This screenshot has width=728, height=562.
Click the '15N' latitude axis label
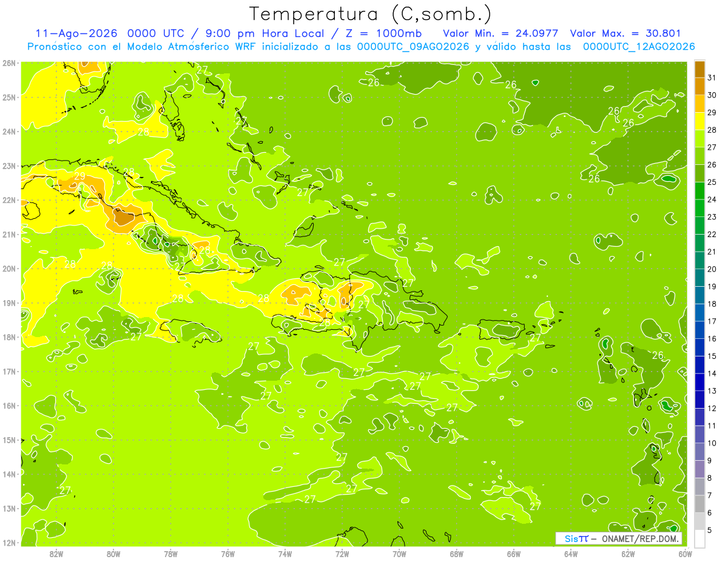tap(9, 440)
